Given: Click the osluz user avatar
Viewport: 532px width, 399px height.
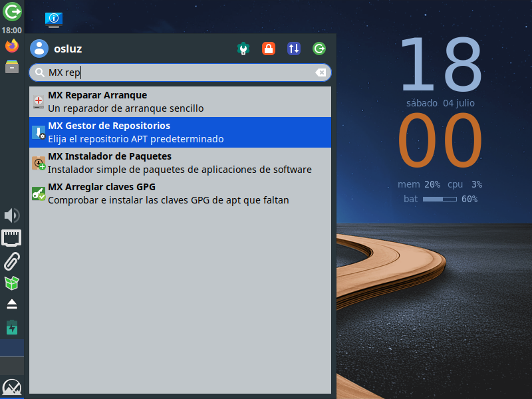Looking at the screenshot, I should (x=39, y=49).
